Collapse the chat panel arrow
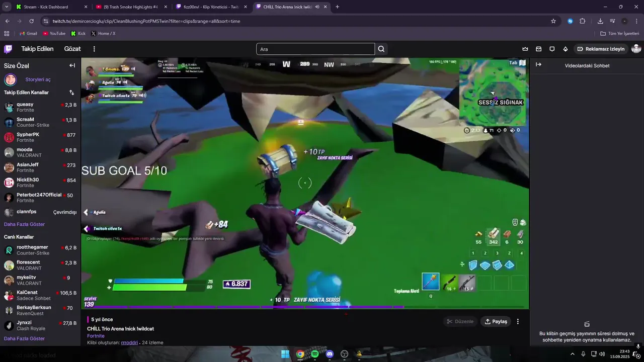 point(538,64)
